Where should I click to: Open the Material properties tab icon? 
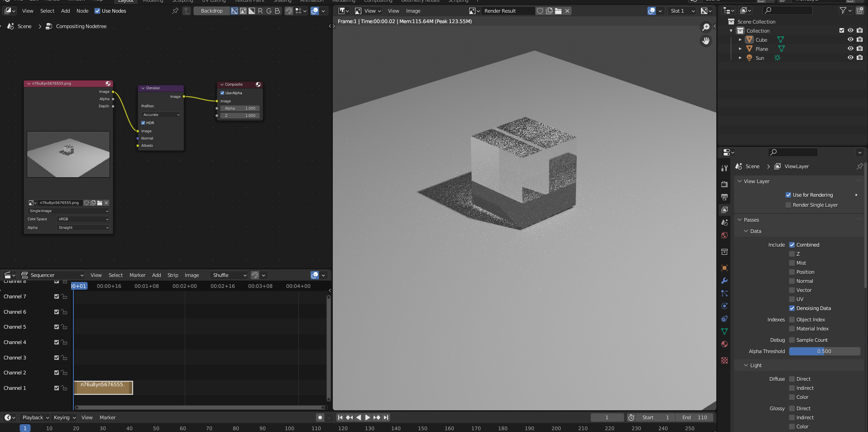(724, 344)
